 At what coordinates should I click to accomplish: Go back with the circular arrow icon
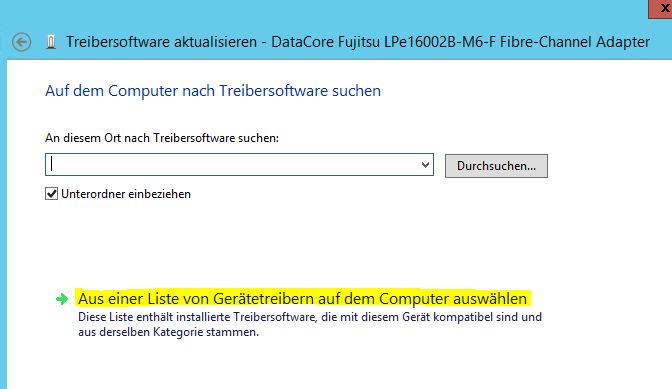point(21,42)
